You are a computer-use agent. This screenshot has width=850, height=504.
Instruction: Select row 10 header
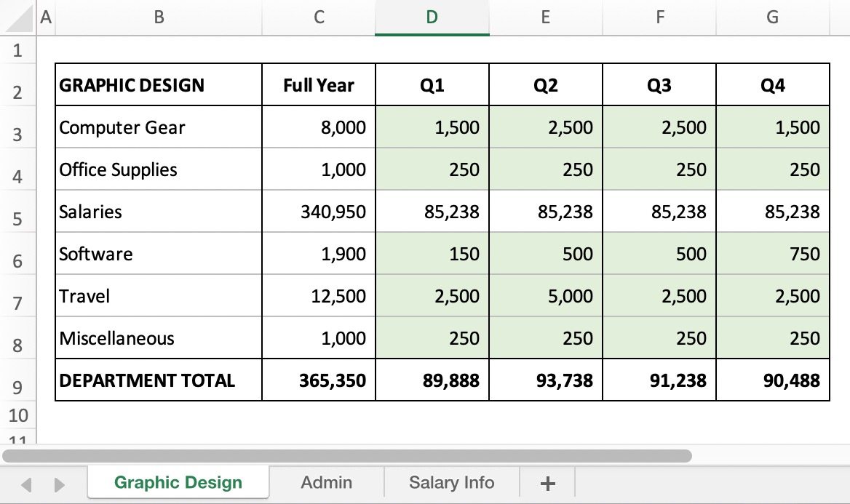pyautogui.click(x=18, y=415)
